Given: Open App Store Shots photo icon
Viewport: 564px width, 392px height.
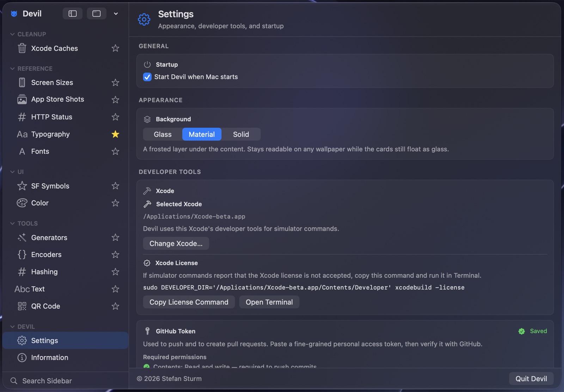Looking at the screenshot, I should 22,99.
